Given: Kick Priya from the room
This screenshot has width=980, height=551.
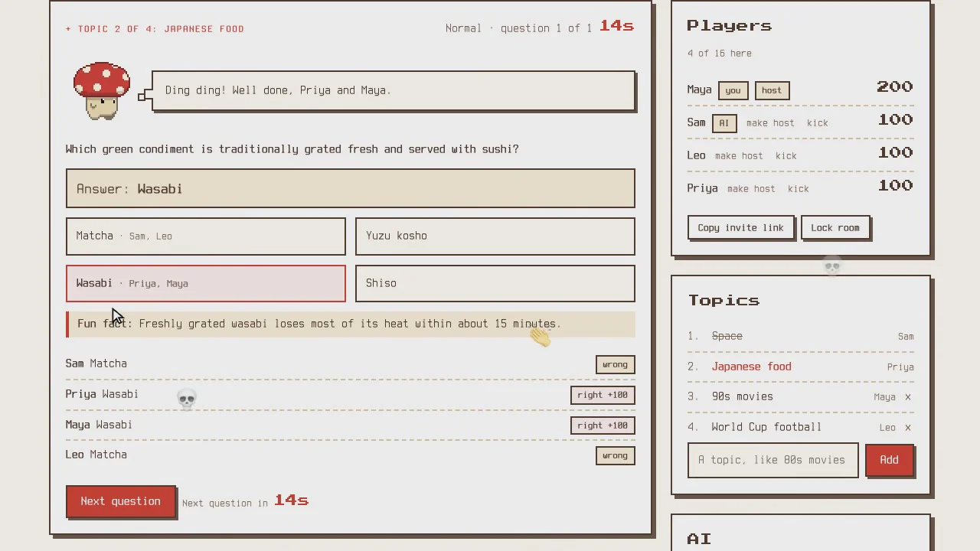Looking at the screenshot, I should point(798,189).
